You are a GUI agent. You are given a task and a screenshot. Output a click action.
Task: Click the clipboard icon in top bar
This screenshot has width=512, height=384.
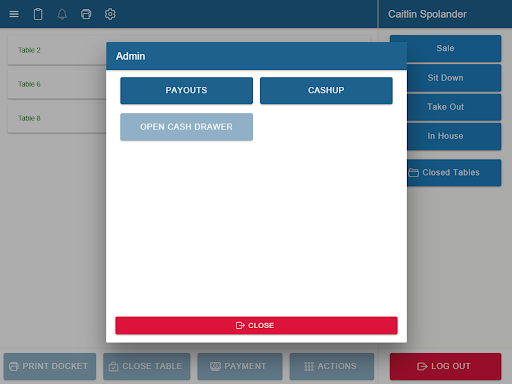(38, 14)
